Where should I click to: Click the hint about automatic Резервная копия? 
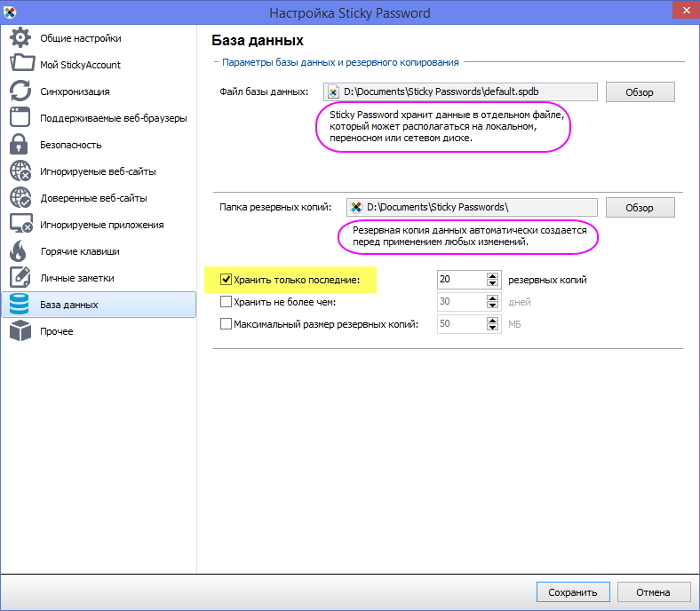(x=469, y=236)
